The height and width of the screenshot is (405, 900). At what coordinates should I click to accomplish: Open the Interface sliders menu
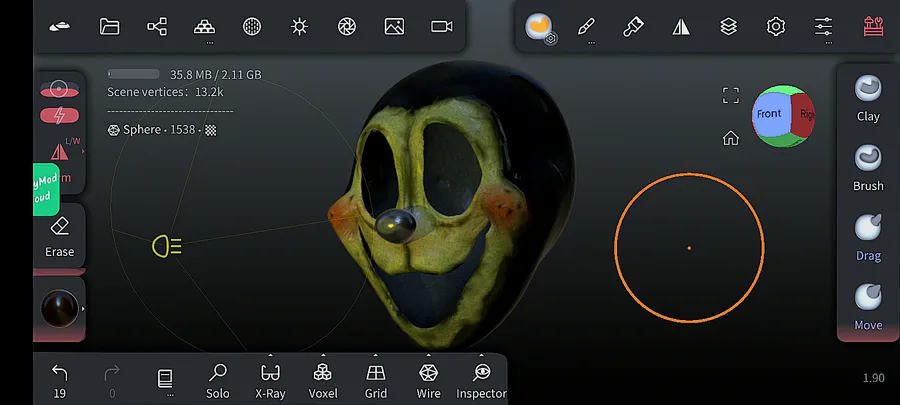[x=824, y=26]
